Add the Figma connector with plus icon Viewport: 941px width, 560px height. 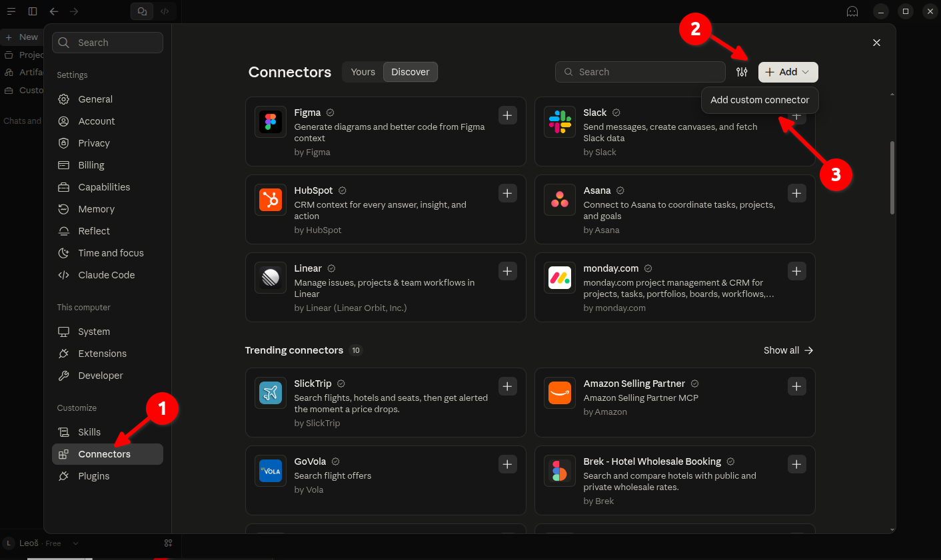[x=508, y=115]
